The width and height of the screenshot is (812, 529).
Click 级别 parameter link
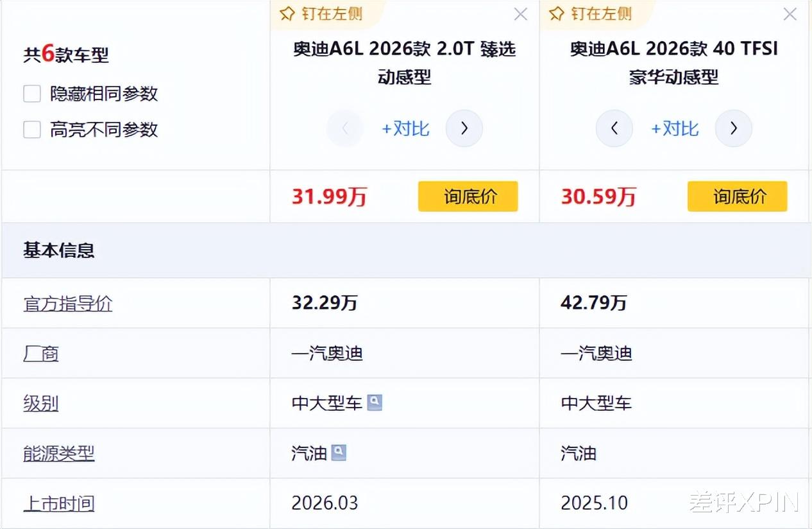(x=41, y=403)
